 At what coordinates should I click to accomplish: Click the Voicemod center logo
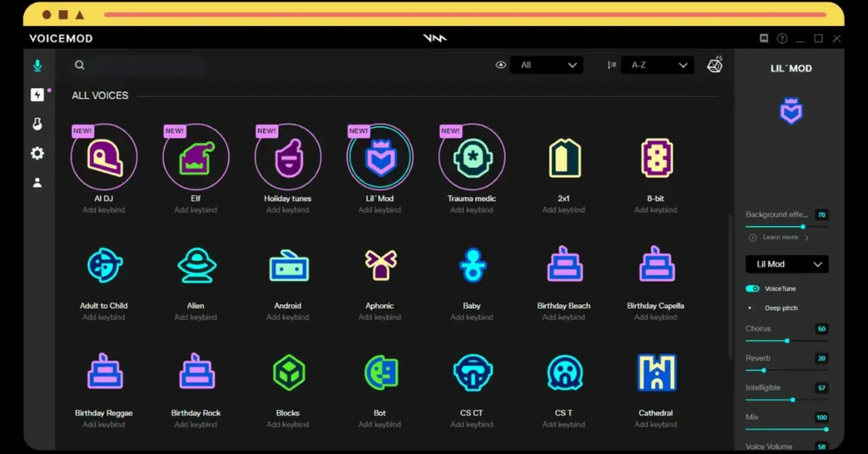click(435, 38)
